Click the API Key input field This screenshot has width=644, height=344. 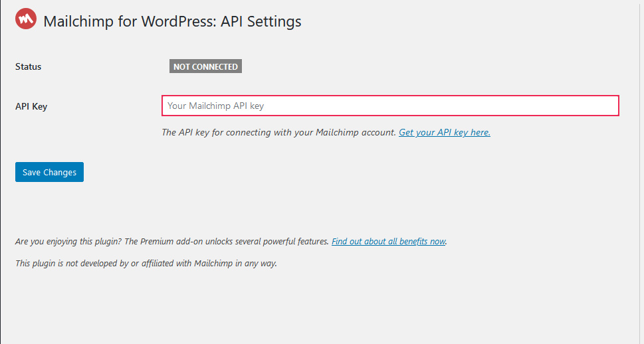coord(390,106)
